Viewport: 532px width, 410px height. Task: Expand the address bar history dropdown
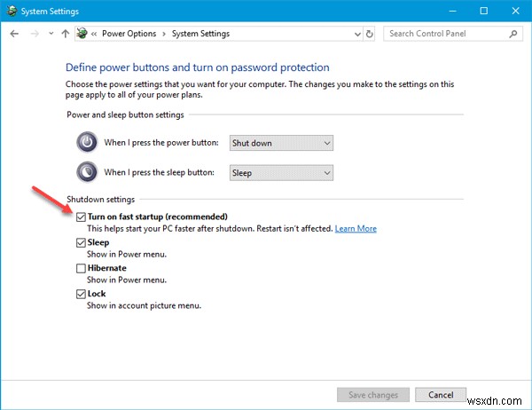357,34
